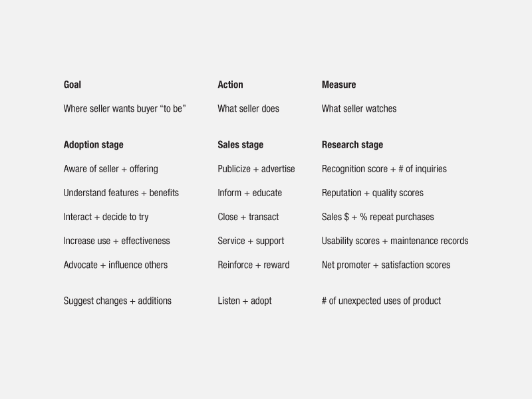Click 'Publicize + advertise' text
The width and height of the screenshot is (532, 399).
(x=256, y=169)
